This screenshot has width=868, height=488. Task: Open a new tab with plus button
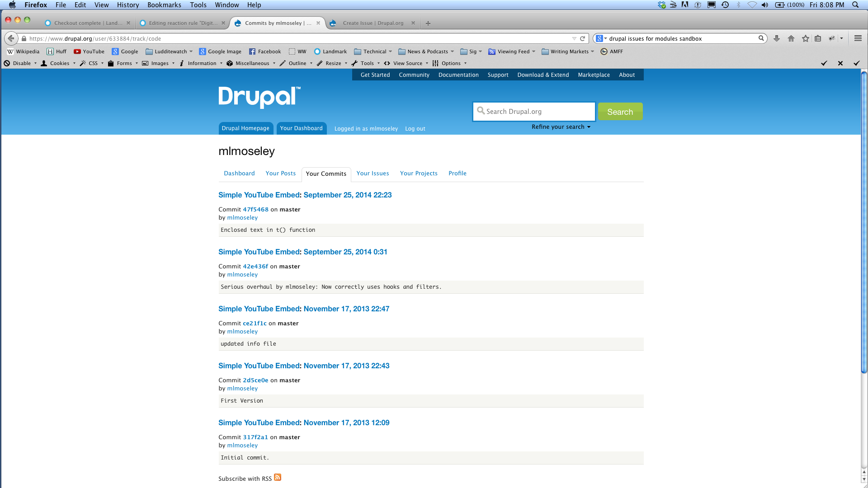tap(428, 23)
